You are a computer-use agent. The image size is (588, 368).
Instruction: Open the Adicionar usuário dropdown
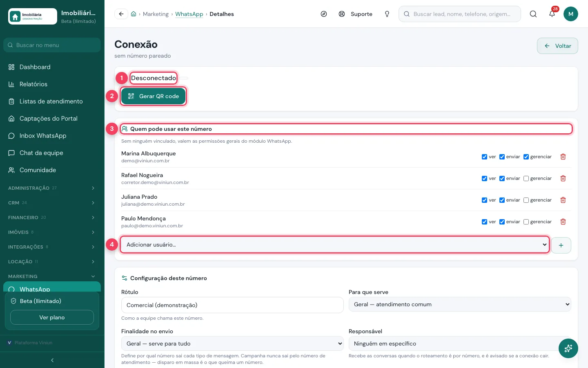point(335,245)
